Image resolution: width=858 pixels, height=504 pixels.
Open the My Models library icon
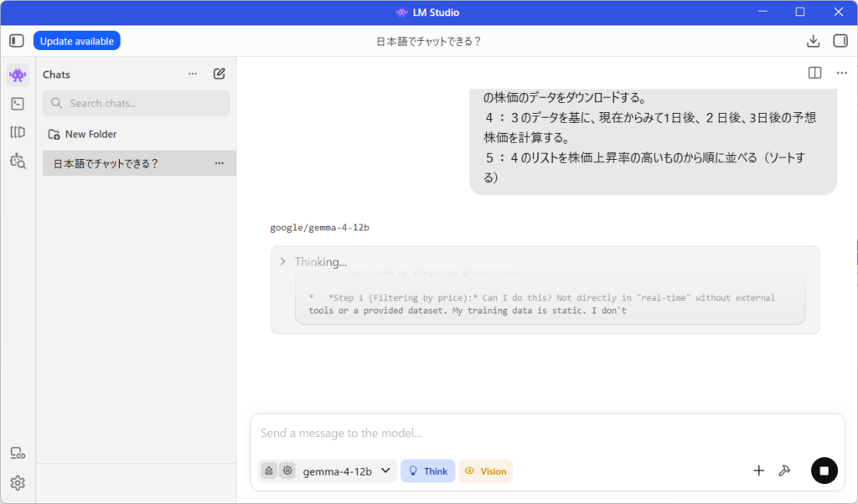tap(18, 132)
